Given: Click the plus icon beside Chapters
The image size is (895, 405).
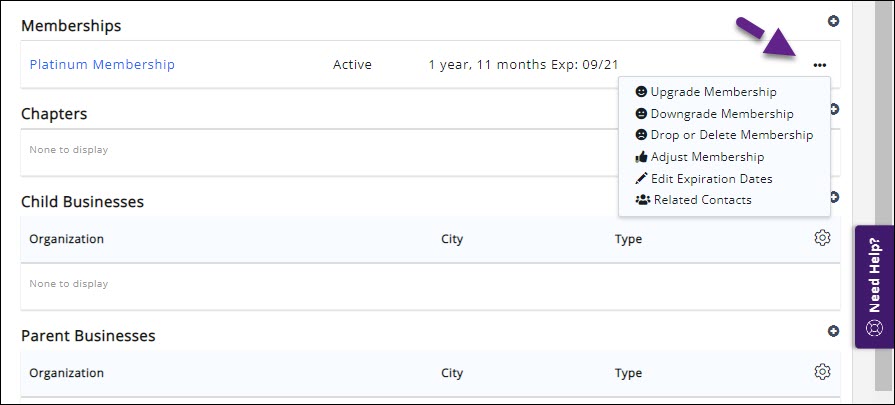Looking at the screenshot, I should point(833,109).
